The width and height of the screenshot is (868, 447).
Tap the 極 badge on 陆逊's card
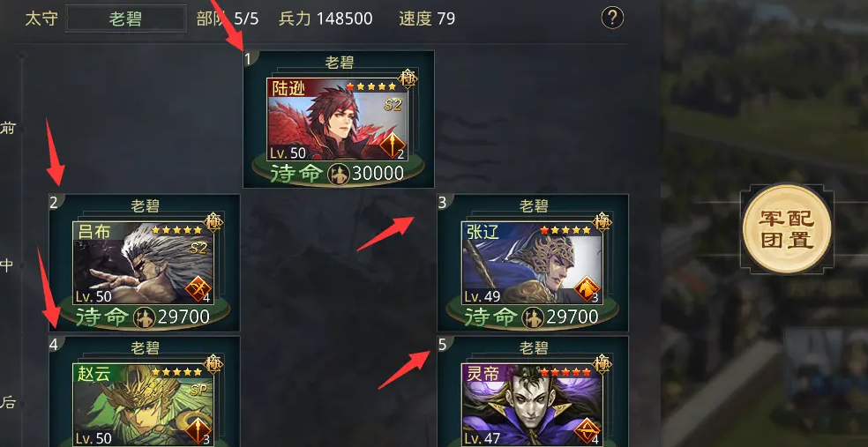(x=408, y=78)
